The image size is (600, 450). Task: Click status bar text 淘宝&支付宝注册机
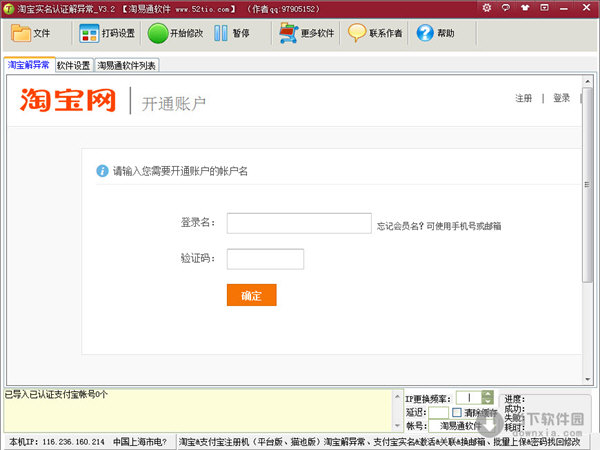click(x=214, y=442)
